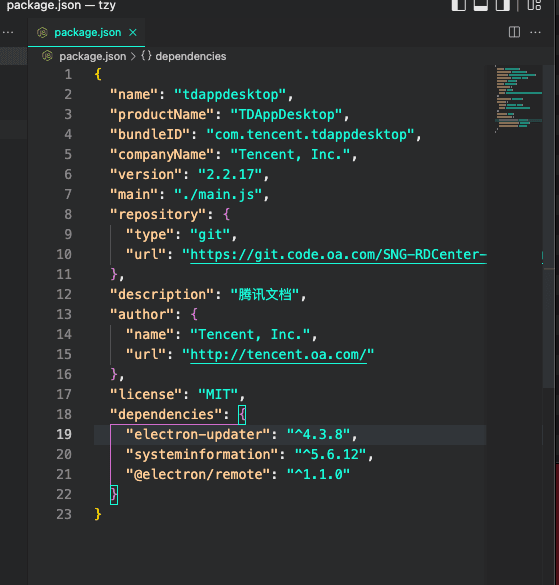
Task: Click the "companyName" key on line 5
Action: coord(162,154)
